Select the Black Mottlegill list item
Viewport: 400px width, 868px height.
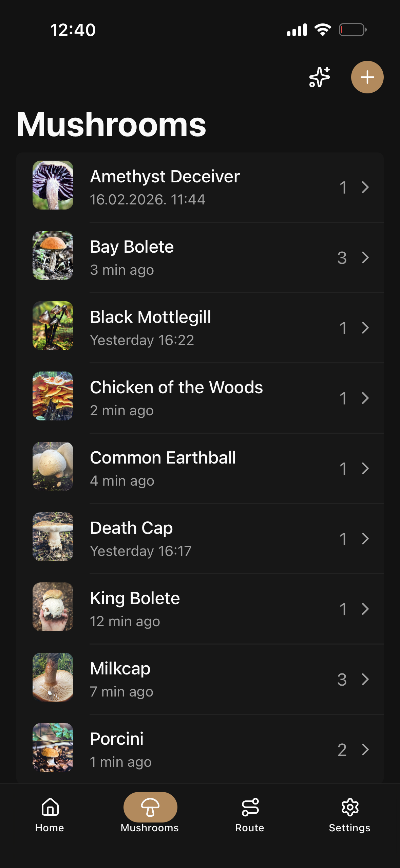point(150,317)
